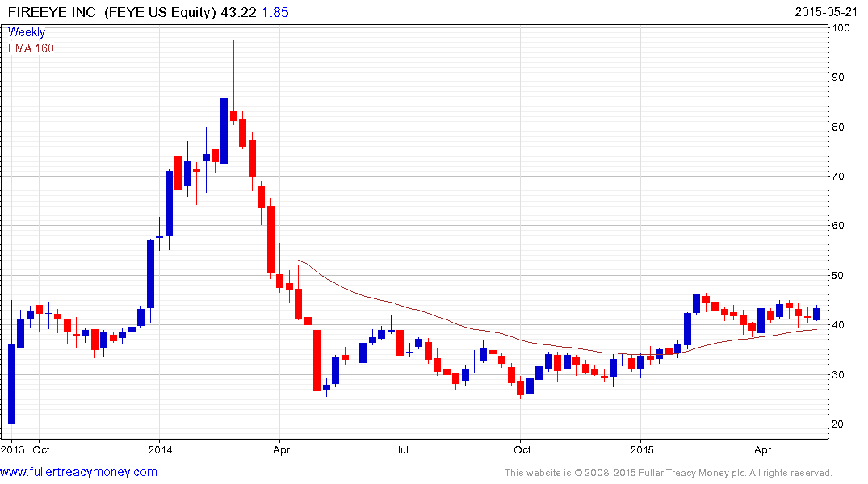Click the 80 price axis label
Viewport: 868px width, 484px height.
838,127
